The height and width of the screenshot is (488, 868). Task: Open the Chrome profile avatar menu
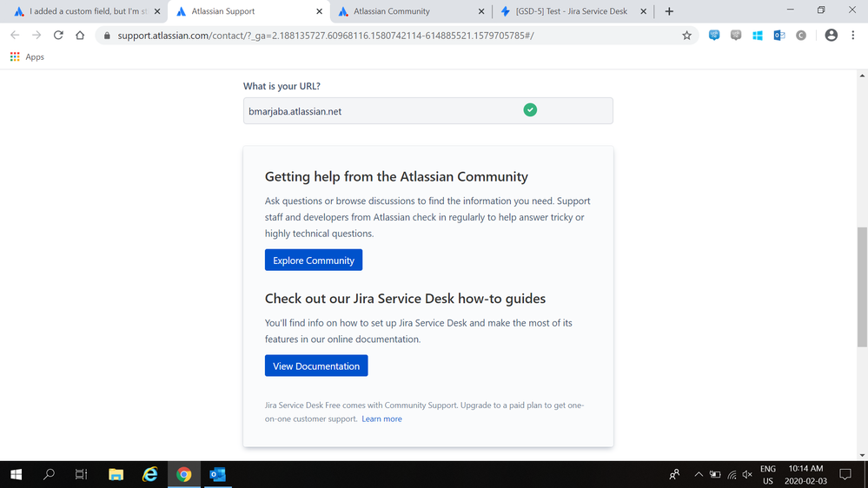coord(831,35)
